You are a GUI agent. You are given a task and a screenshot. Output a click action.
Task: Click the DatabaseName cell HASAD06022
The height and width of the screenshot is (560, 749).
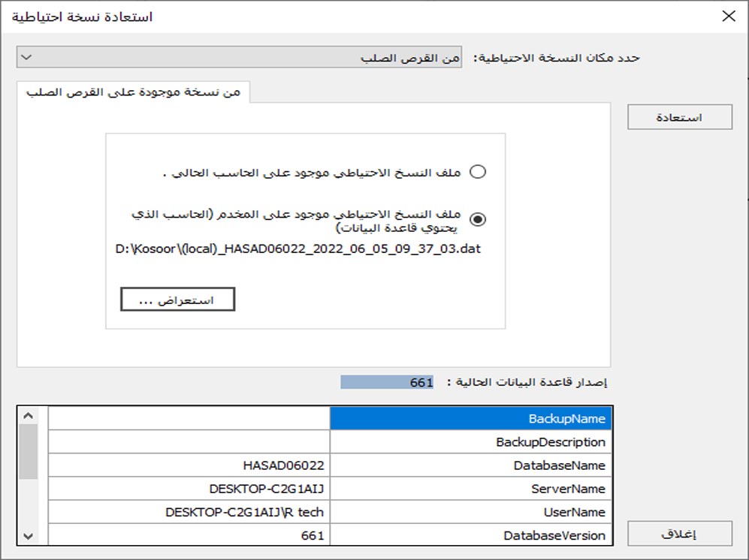[284, 465]
